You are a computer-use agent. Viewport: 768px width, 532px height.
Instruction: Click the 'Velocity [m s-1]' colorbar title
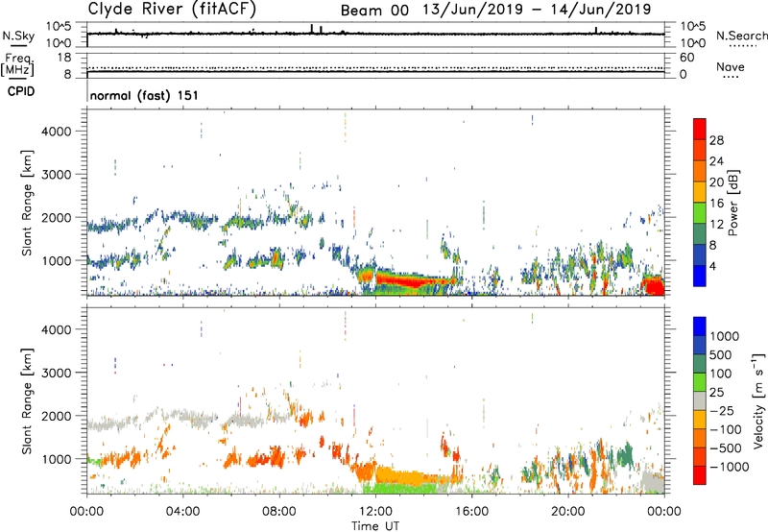(x=758, y=400)
